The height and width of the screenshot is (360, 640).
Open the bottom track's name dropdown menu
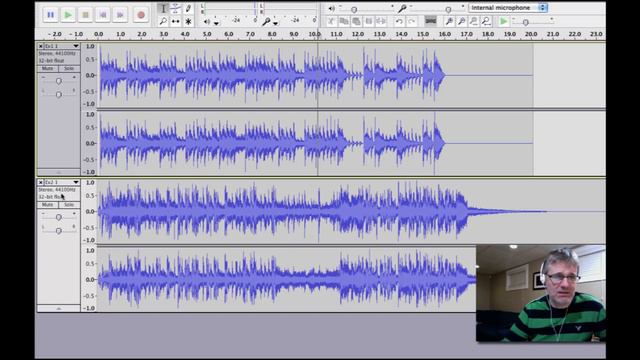point(62,182)
